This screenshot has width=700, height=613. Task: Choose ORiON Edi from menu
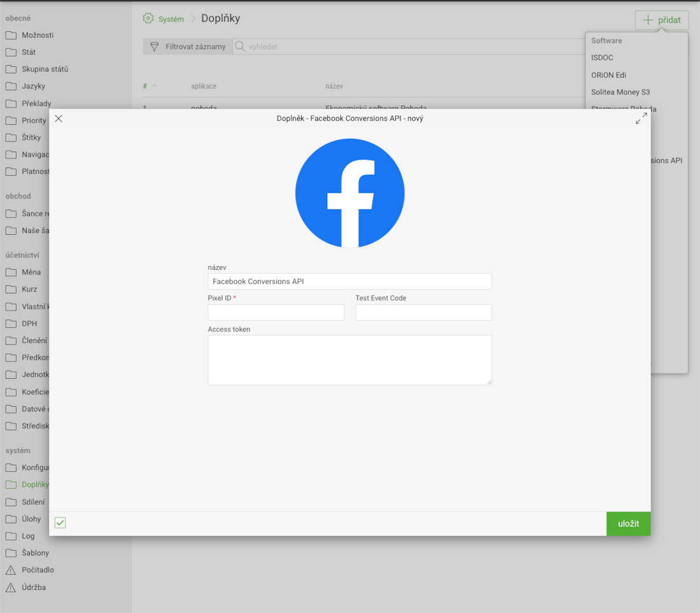(608, 75)
